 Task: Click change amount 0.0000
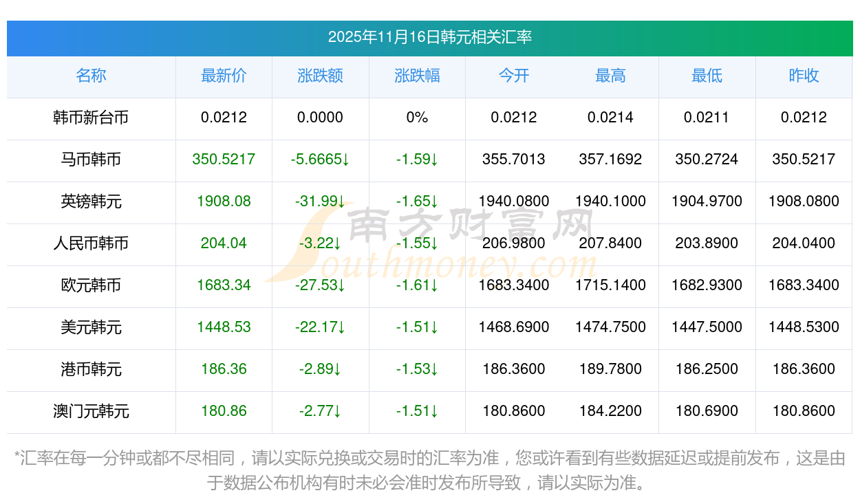(321, 118)
